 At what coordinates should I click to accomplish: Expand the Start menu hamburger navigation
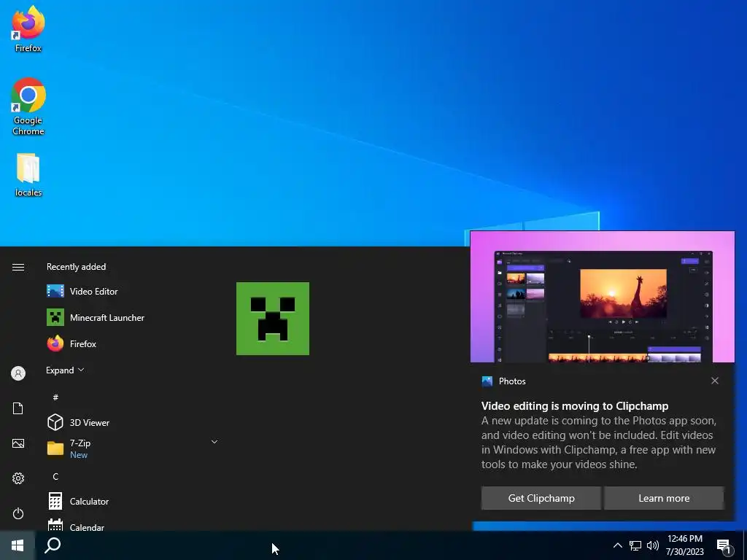point(18,267)
